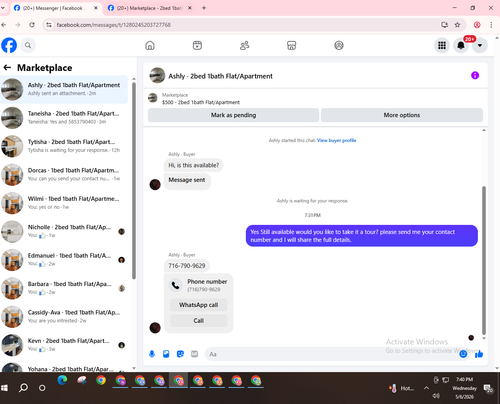Open Dorcas conversation in list
Image resolution: width=500 pixels, height=404 pixels.
(x=64, y=174)
